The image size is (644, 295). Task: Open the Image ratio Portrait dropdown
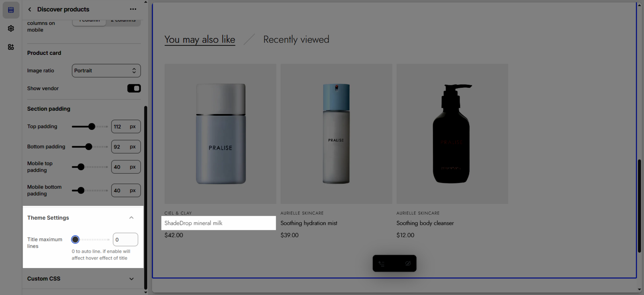[x=106, y=71]
